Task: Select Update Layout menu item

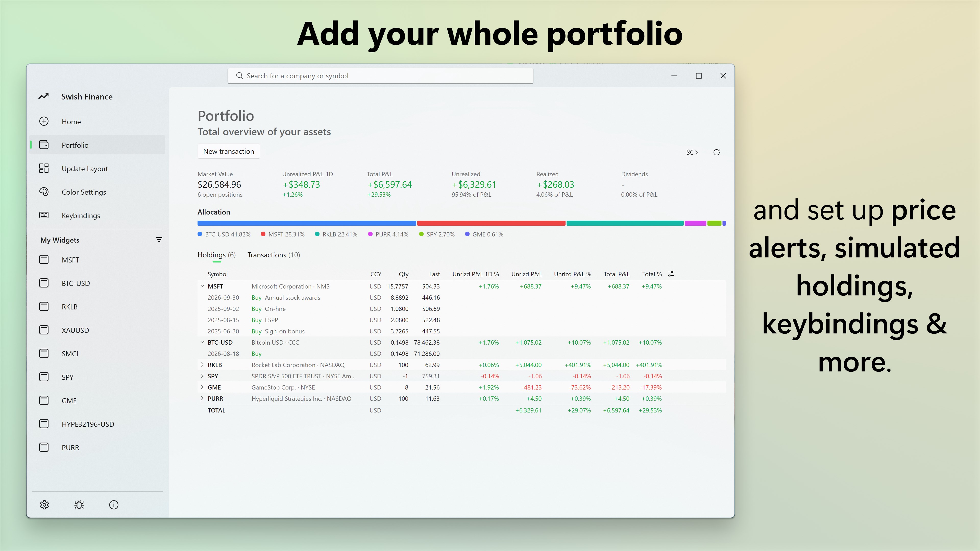Action: point(97,168)
